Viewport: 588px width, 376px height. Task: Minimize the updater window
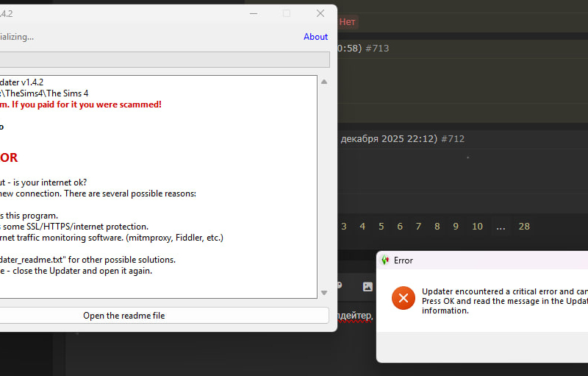click(x=253, y=13)
